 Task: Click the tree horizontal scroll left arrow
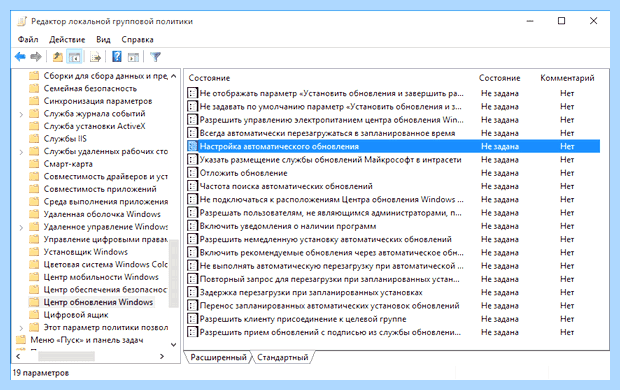pos(18,356)
